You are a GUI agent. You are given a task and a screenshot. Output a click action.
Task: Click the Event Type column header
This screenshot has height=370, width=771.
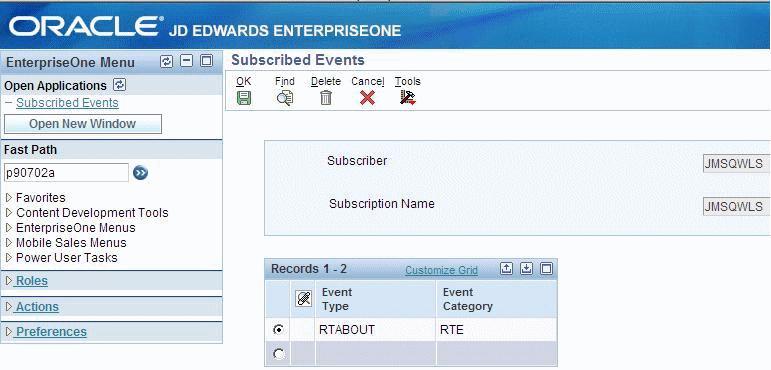coord(375,299)
